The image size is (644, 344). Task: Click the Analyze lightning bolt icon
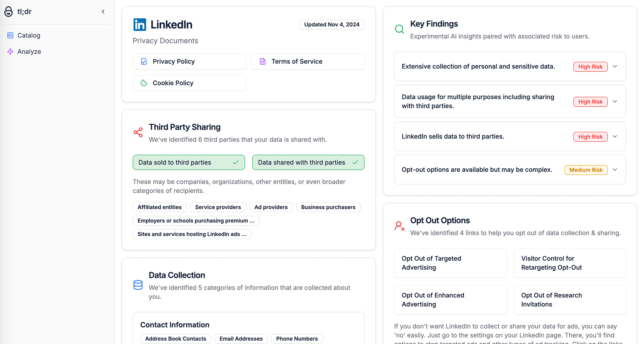tap(10, 52)
